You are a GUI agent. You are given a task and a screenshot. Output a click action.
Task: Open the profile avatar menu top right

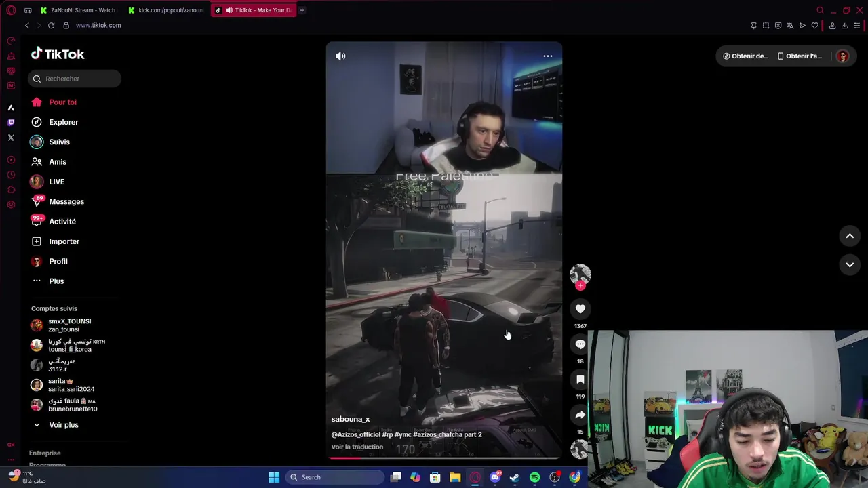tap(842, 56)
